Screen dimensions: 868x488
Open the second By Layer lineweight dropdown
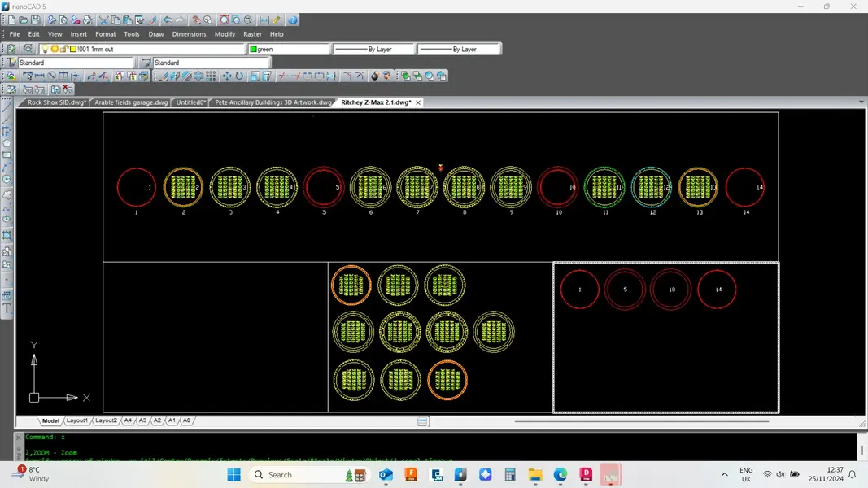[x=459, y=49]
